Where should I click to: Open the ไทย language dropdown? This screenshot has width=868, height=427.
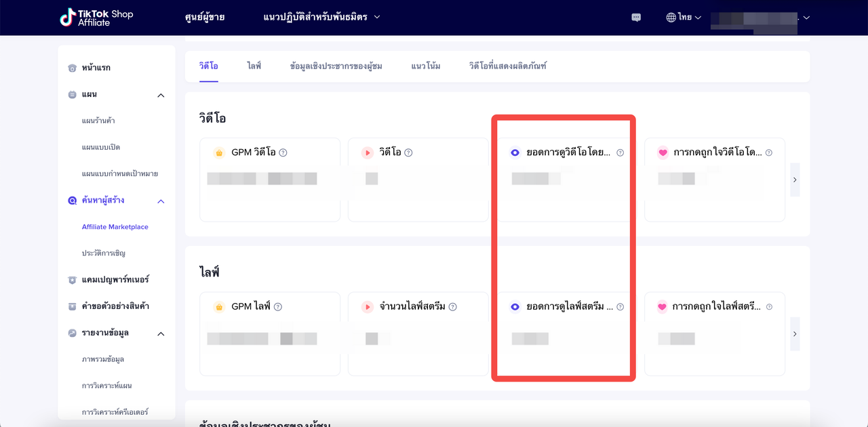point(684,18)
